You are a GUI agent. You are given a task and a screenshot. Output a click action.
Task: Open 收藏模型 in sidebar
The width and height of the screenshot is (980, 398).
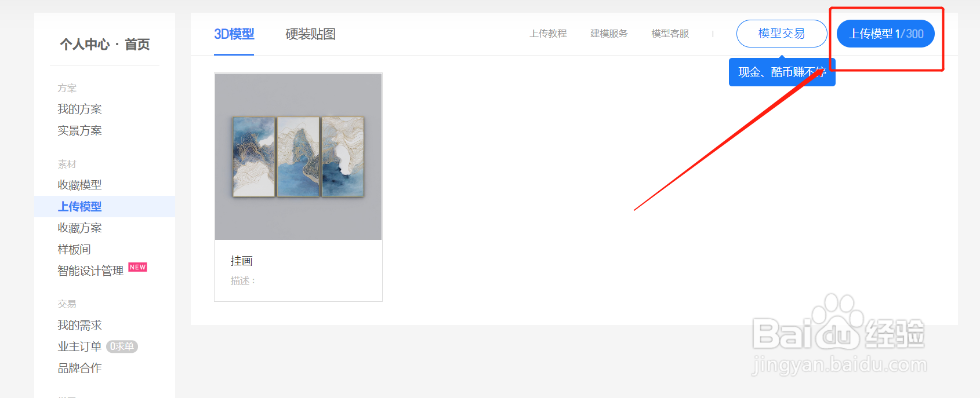(79, 185)
